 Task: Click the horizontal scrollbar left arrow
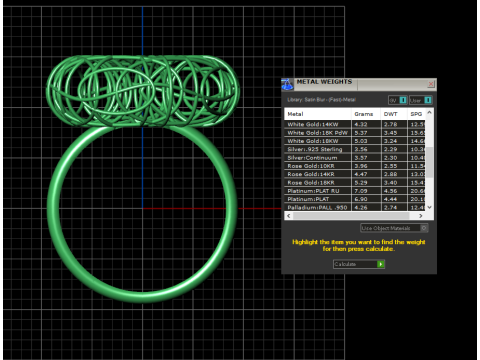click(289, 216)
